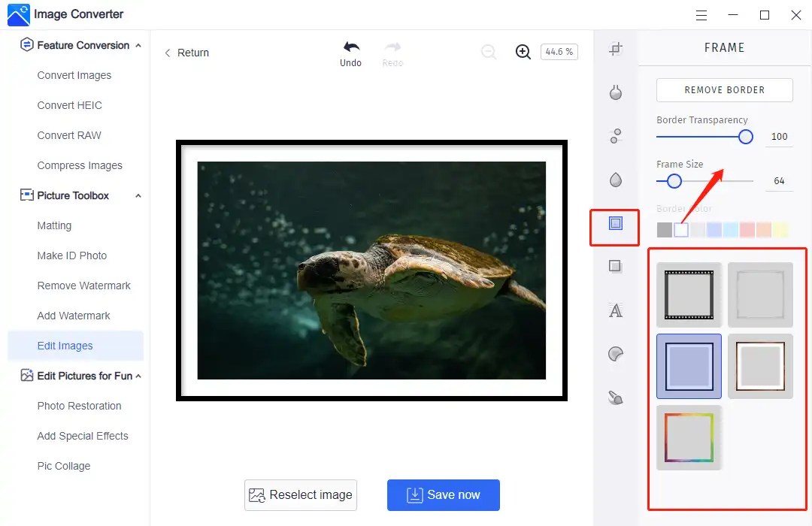Viewport: 812px width, 526px height.
Task: Select the Crop tool
Action: [615, 48]
